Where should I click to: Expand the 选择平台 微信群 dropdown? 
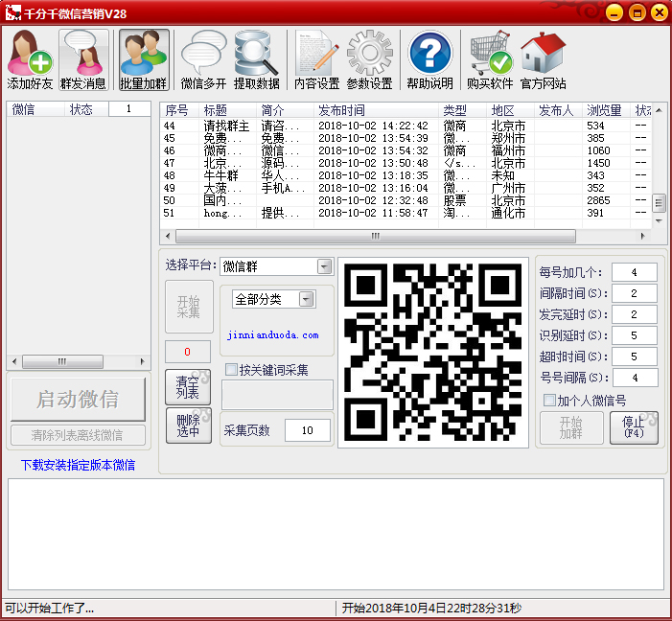click(324, 266)
